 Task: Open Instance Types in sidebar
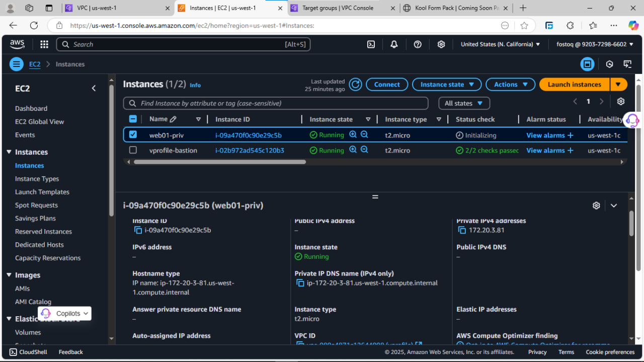(x=37, y=179)
